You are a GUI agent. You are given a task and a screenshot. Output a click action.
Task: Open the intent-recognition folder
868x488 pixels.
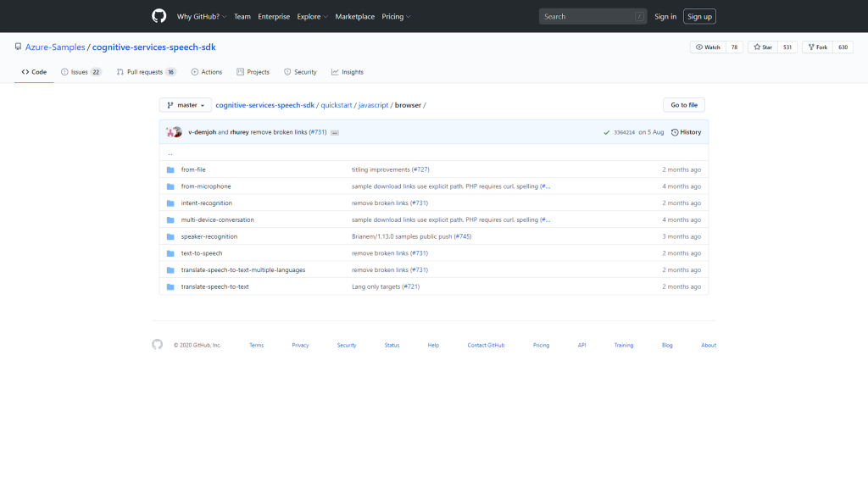207,203
